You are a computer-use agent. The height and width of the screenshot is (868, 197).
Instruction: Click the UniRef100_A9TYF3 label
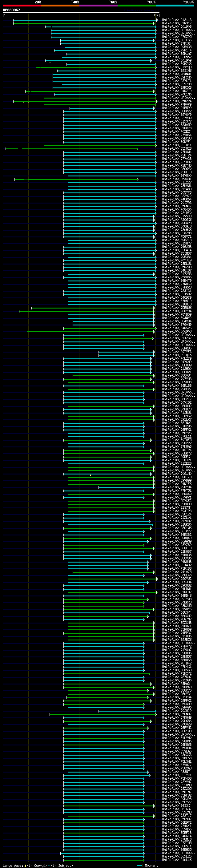[177, 352]
